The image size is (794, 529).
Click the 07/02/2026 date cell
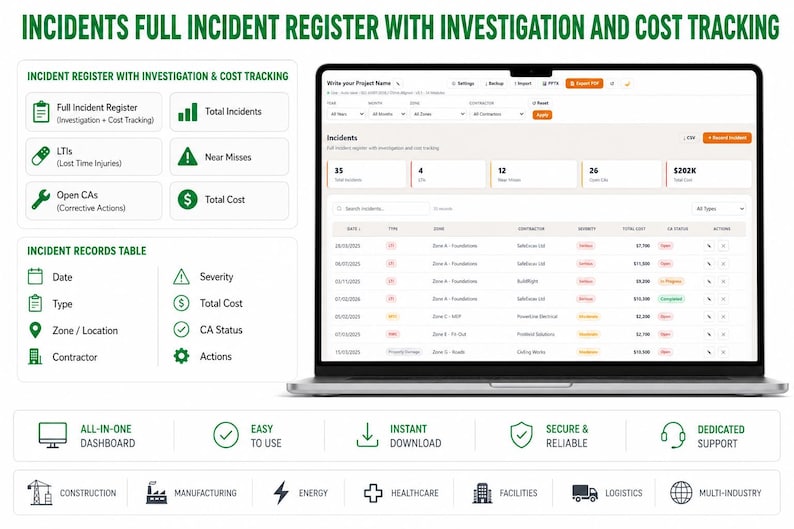click(x=347, y=299)
